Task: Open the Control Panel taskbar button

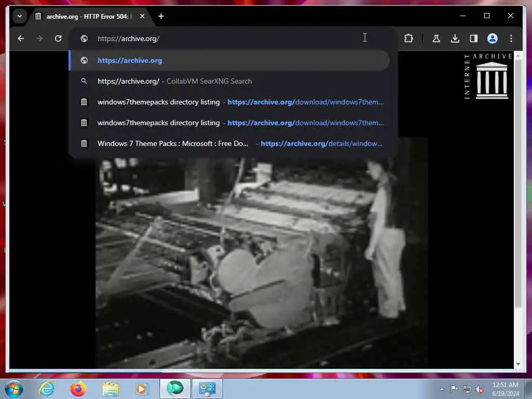Action: (x=207, y=389)
